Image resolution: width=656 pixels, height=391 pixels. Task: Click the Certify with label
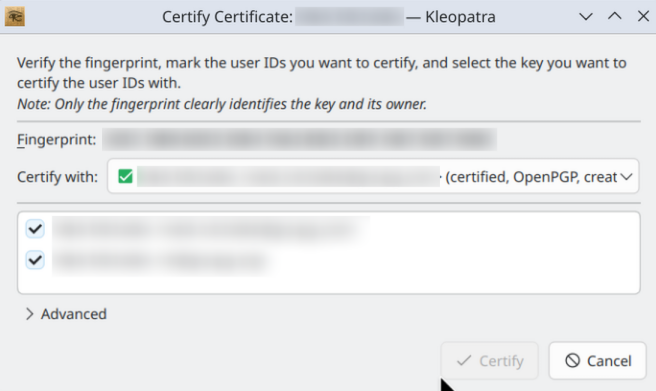pyautogui.click(x=57, y=177)
